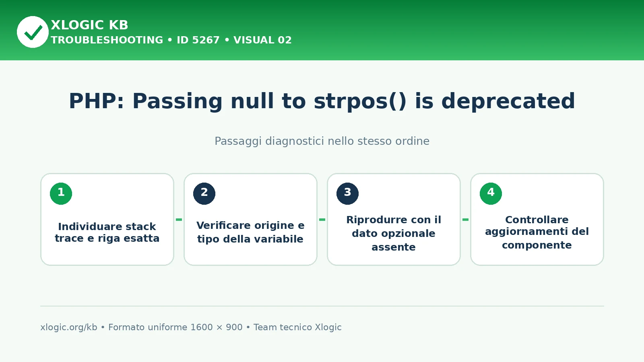Select the XLOGIC KB header title

pos(89,25)
